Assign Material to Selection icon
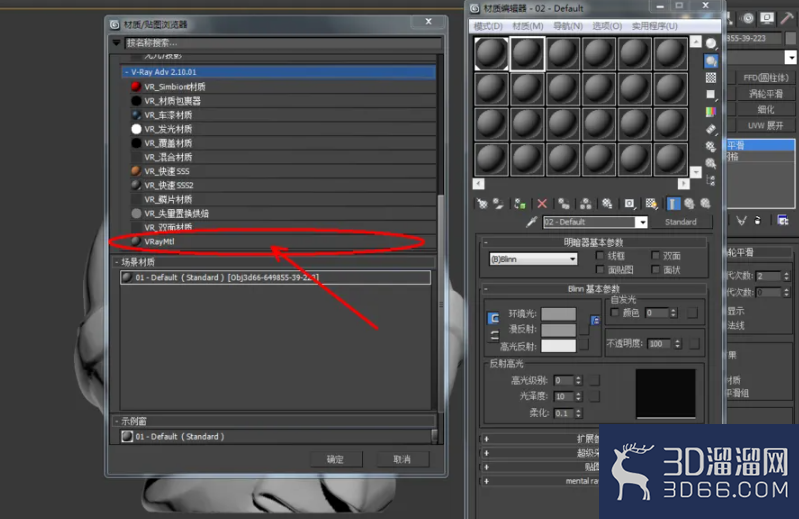The image size is (799, 519). (519, 204)
